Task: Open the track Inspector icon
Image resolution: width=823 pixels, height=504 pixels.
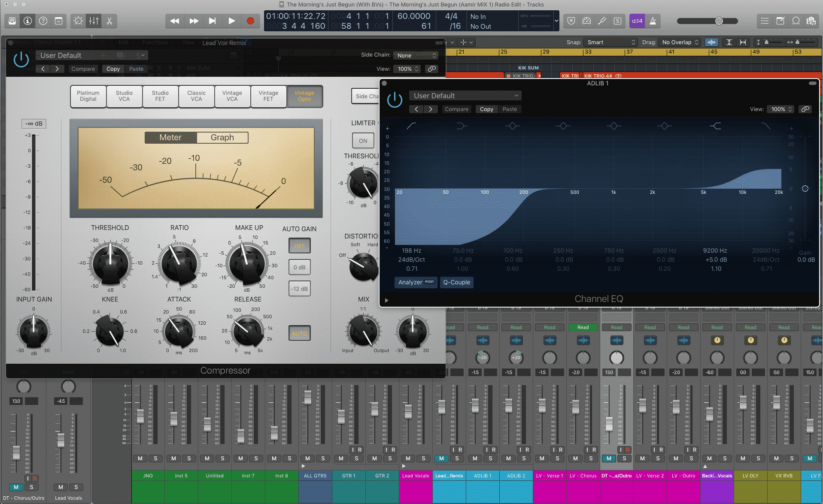Action: pos(27,21)
